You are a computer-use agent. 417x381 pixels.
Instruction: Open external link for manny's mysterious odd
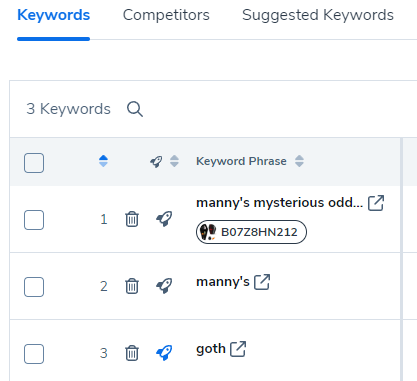tap(376, 203)
